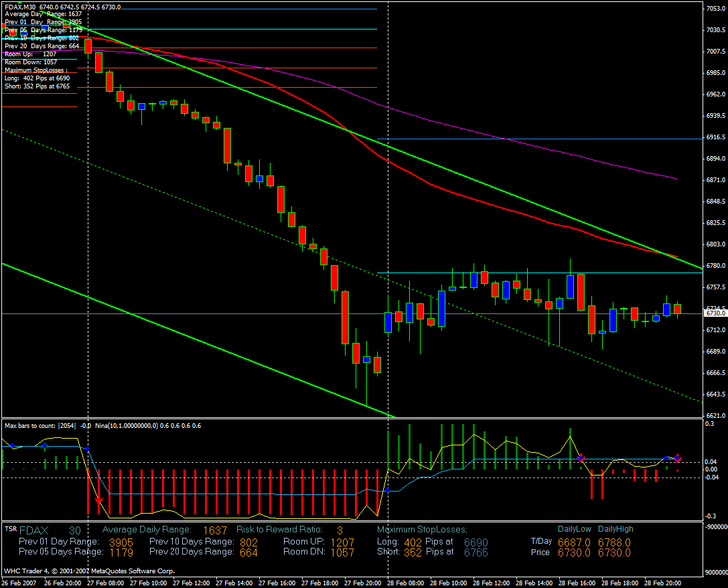Click the Room UP value 1207 in bottom panel
The width and height of the screenshot is (728, 588).
[x=342, y=542]
